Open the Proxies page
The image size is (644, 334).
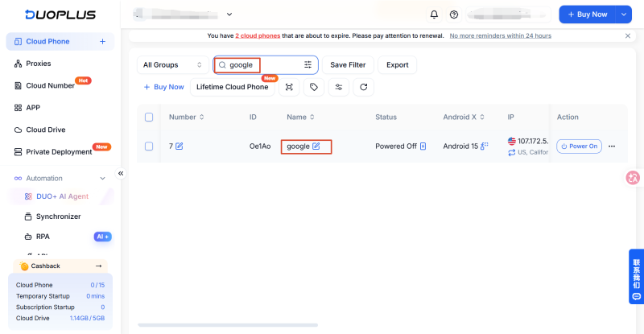pos(38,64)
